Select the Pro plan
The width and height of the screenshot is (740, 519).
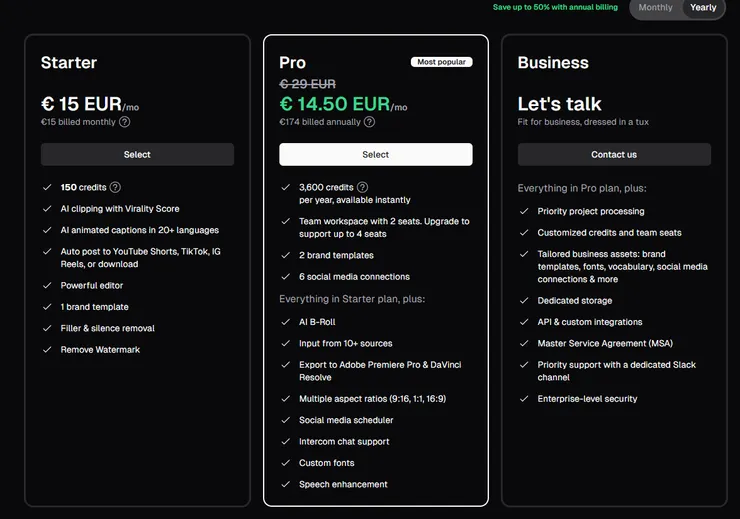pos(375,154)
